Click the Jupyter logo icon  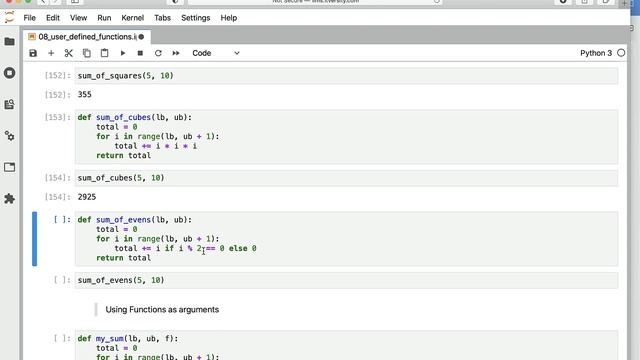(x=9, y=18)
